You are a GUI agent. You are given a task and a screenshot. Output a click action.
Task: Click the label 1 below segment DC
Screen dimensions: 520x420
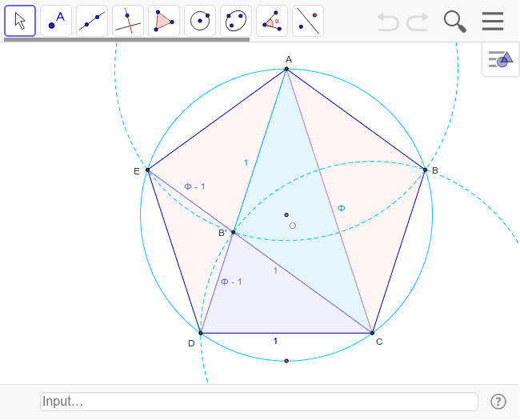(275, 341)
